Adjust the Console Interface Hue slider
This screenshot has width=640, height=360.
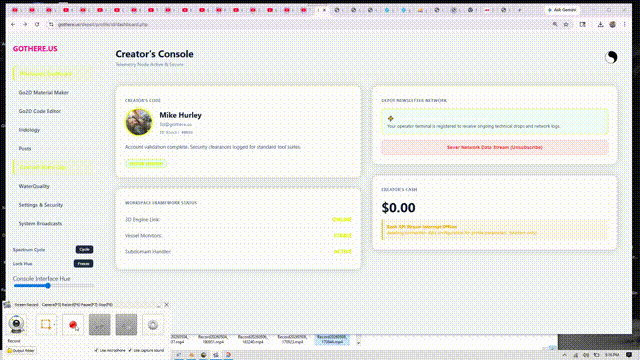pyautogui.click(x=53, y=286)
